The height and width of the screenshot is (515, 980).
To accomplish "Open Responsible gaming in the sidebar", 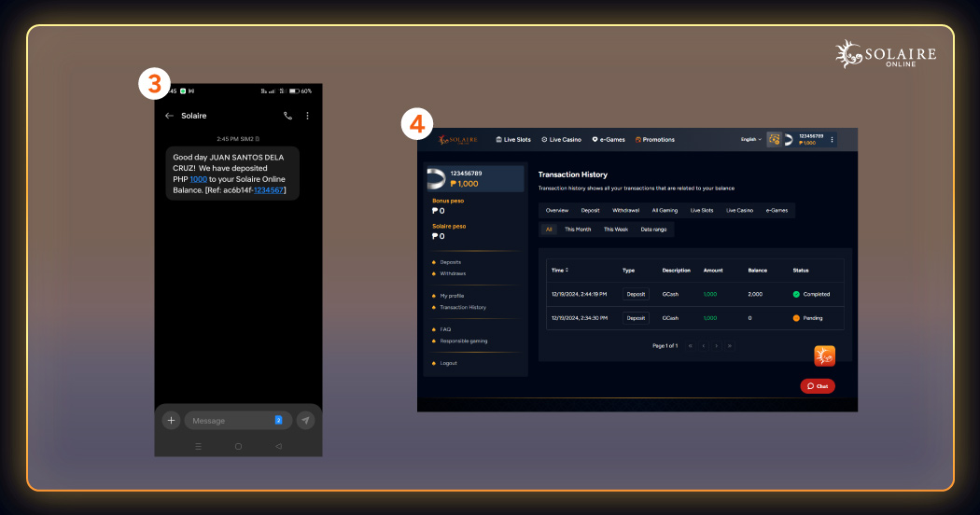I will [463, 341].
